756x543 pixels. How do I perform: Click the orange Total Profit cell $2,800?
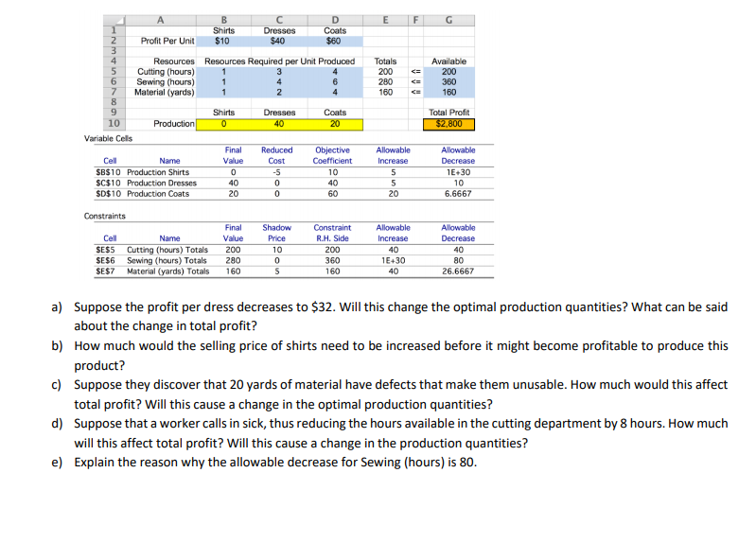click(448, 124)
